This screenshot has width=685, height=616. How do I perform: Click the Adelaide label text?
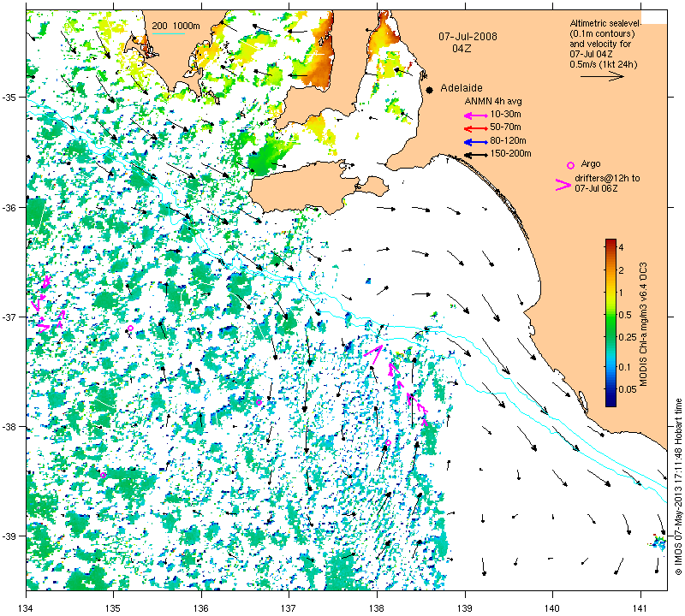(x=461, y=88)
